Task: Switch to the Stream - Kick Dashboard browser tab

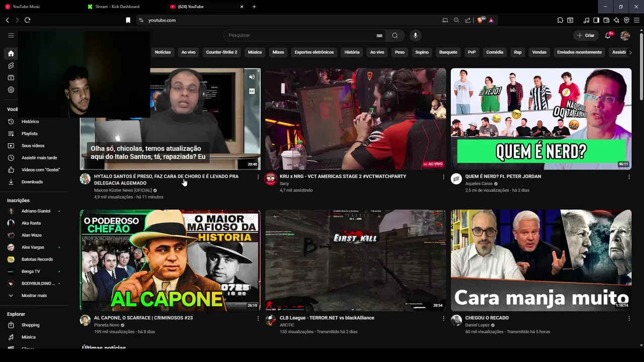Action: click(x=117, y=7)
